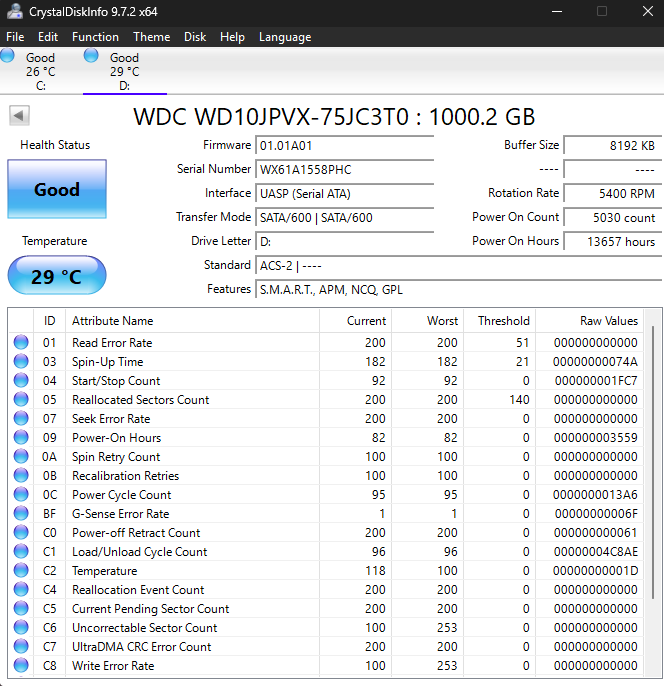Click the Current column header
The height and width of the screenshot is (686, 664).
356,321
